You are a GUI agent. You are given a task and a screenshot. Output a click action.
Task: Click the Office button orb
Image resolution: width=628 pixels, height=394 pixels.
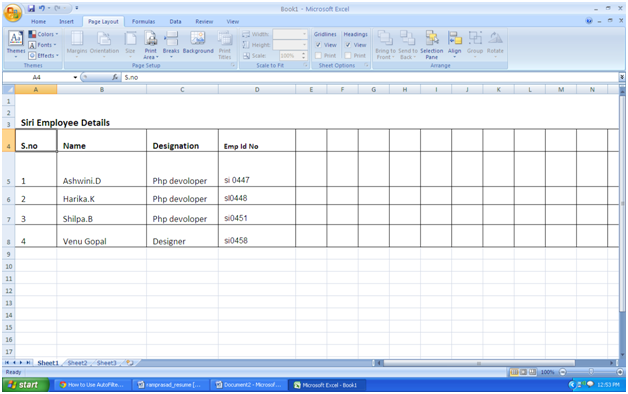(12, 12)
